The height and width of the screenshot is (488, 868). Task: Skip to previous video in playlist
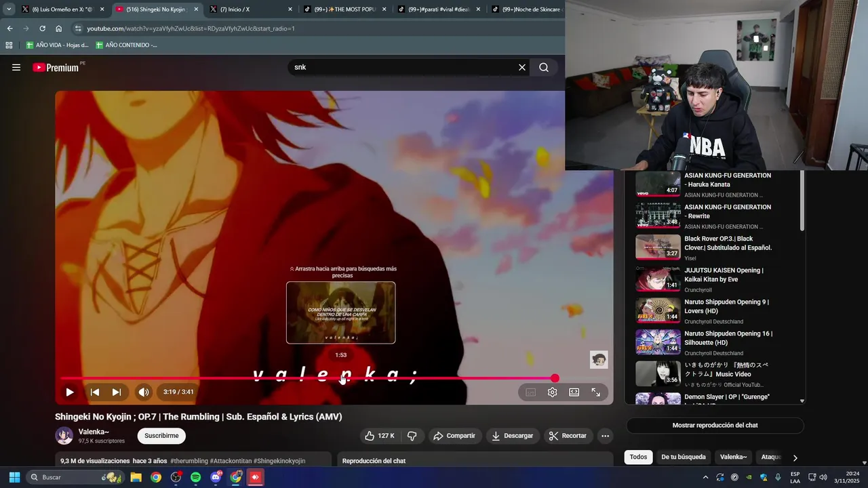(95, 392)
